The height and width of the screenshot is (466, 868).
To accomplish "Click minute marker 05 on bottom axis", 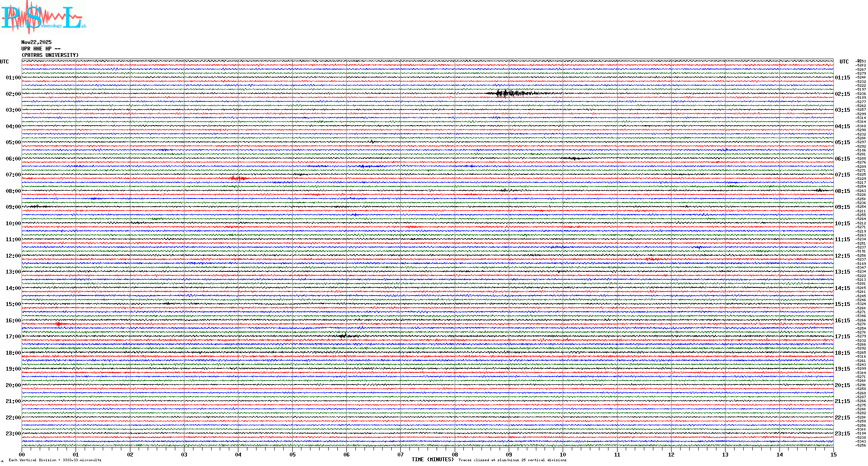I will (x=292, y=454).
